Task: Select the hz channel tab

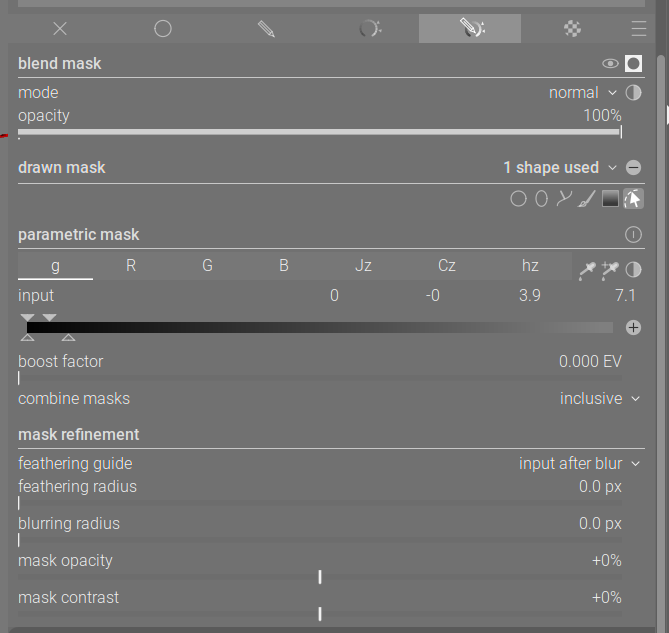Action: [530, 266]
